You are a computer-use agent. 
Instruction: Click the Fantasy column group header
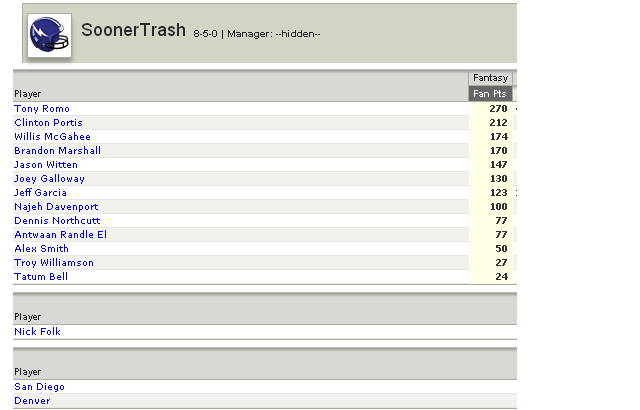[490, 78]
